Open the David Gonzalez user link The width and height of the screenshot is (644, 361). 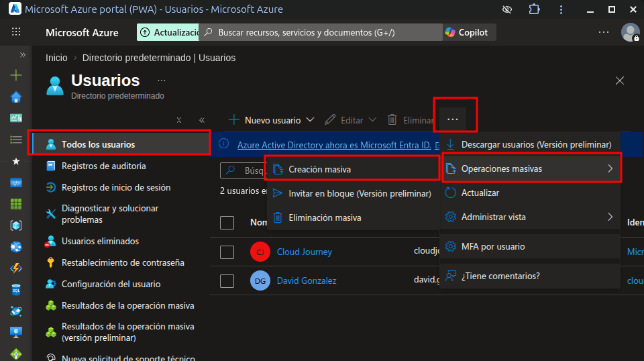(307, 280)
